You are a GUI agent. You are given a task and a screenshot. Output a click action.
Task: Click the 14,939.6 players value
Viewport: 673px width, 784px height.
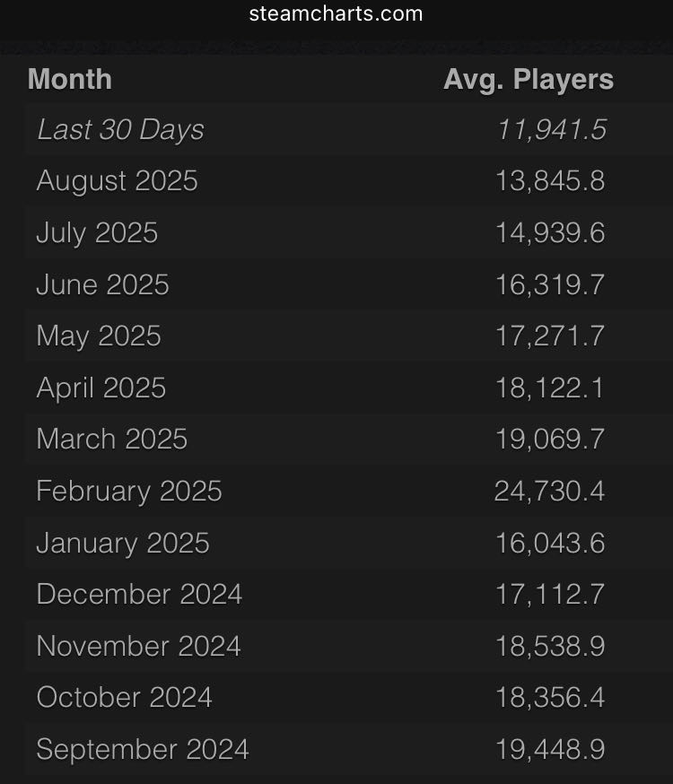(x=549, y=233)
